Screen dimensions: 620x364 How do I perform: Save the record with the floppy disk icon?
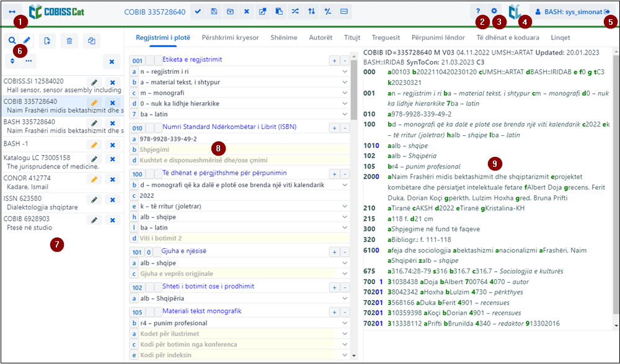[x=215, y=12]
